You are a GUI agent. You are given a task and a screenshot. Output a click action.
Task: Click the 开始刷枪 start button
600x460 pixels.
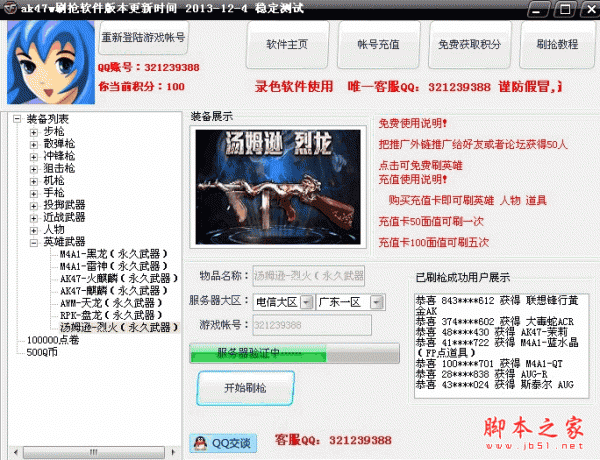(x=245, y=388)
